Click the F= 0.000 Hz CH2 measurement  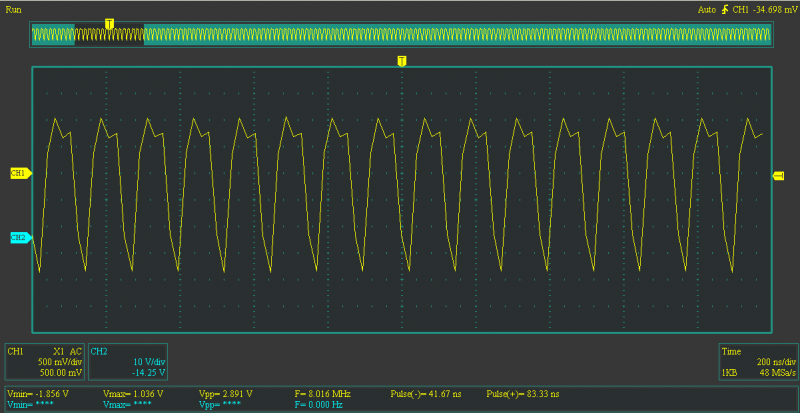[x=319, y=404]
